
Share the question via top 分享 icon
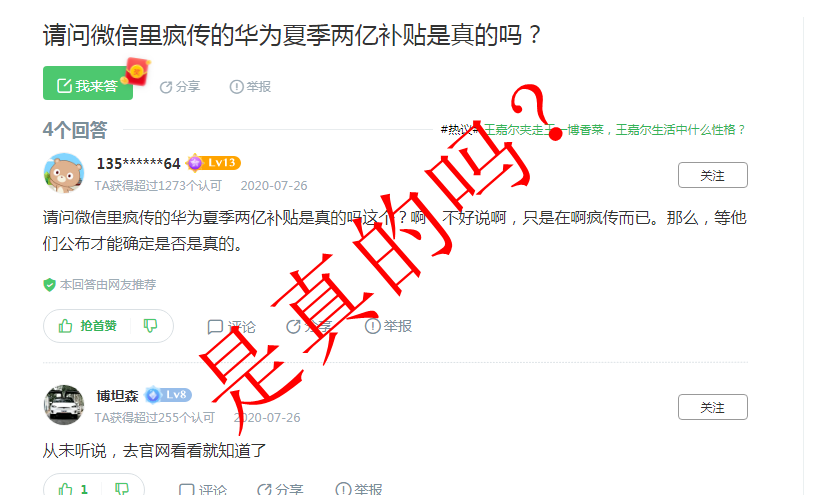180,86
